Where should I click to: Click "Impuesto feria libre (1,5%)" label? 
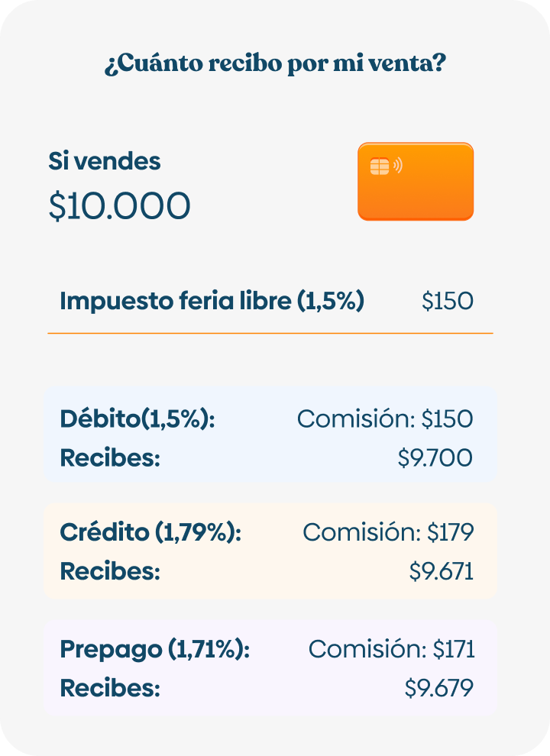pyautogui.click(x=212, y=301)
